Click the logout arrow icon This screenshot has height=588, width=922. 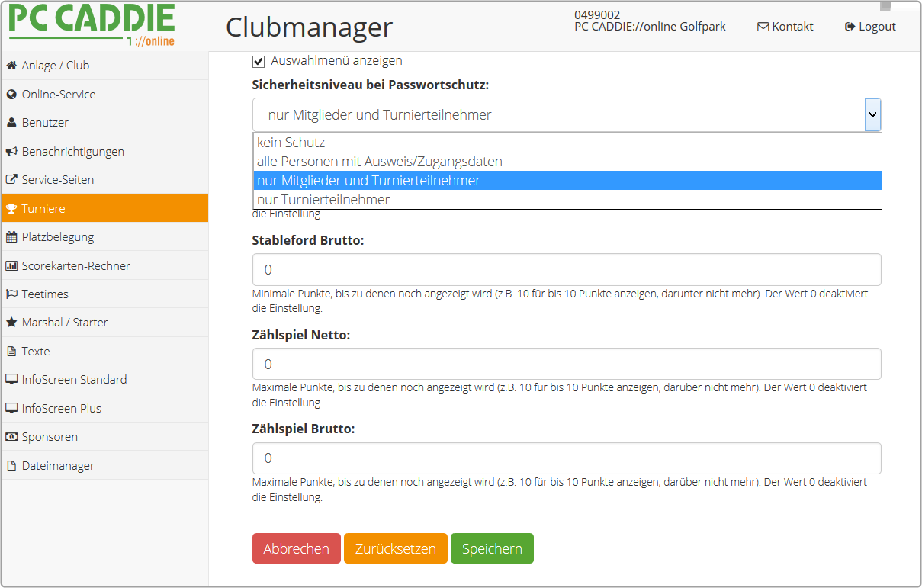point(850,27)
